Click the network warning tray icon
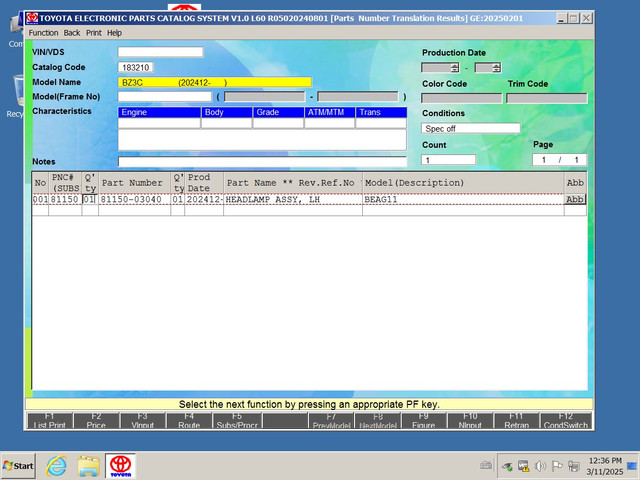Screen dimensions: 640x480 click(x=523, y=466)
